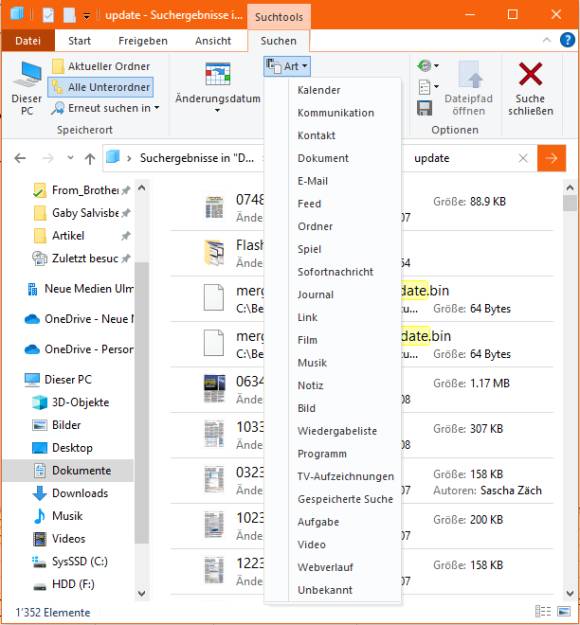580x625 pixels.
Task: Toggle Alle Unterordner search scope
Action: [100, 87]
